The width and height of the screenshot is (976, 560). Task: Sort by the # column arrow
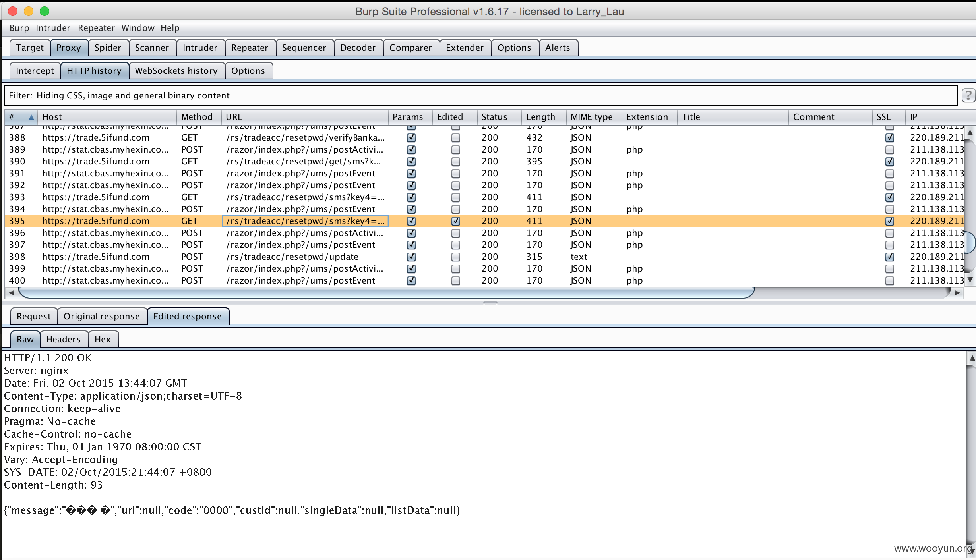[31, 117]
